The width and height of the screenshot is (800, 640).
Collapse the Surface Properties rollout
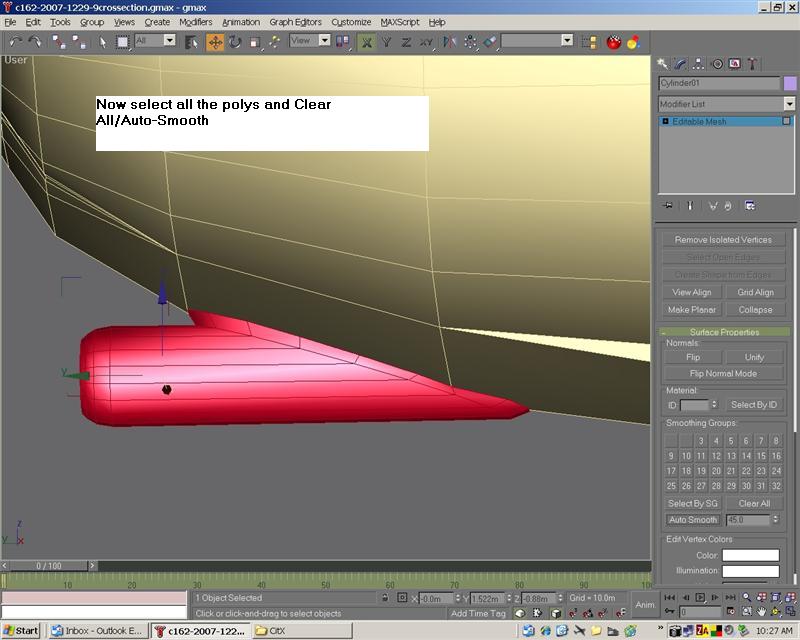[x=724, y=332]
